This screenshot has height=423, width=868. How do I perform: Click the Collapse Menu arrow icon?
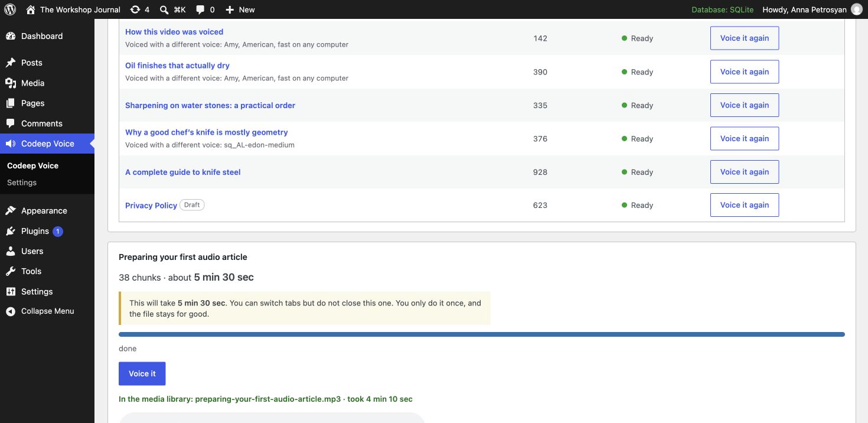click(x=11, y=311)
